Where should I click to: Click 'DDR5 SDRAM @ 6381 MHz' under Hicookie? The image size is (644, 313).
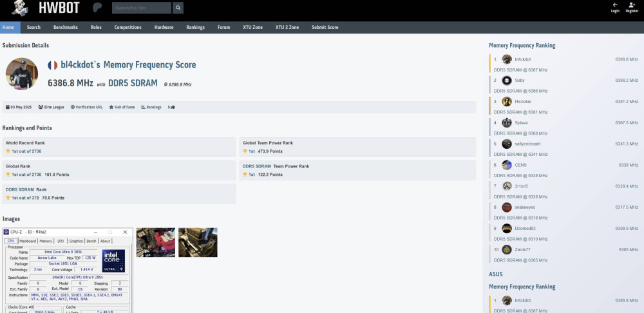point(520,112)
